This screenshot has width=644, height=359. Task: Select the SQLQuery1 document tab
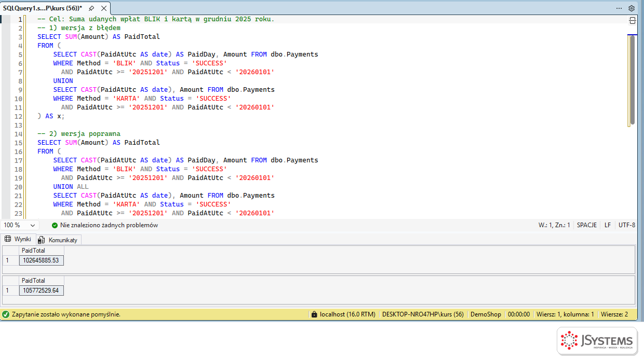(43, 8)
